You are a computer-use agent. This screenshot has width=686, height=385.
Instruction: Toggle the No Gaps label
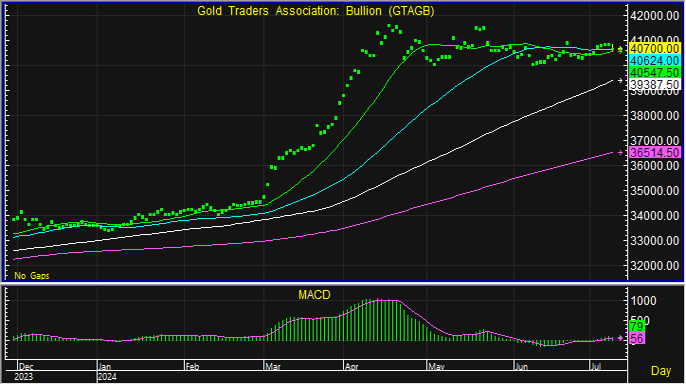coord(32,276)
